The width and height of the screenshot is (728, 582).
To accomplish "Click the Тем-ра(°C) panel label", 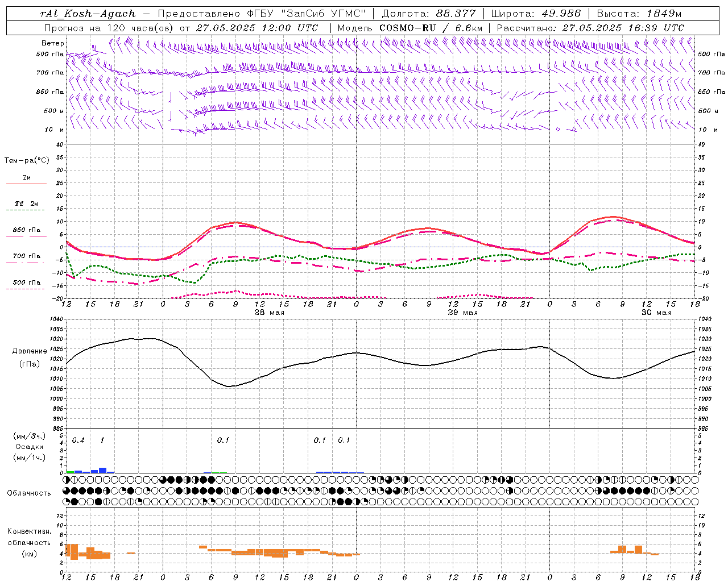I will pos(27,161).
